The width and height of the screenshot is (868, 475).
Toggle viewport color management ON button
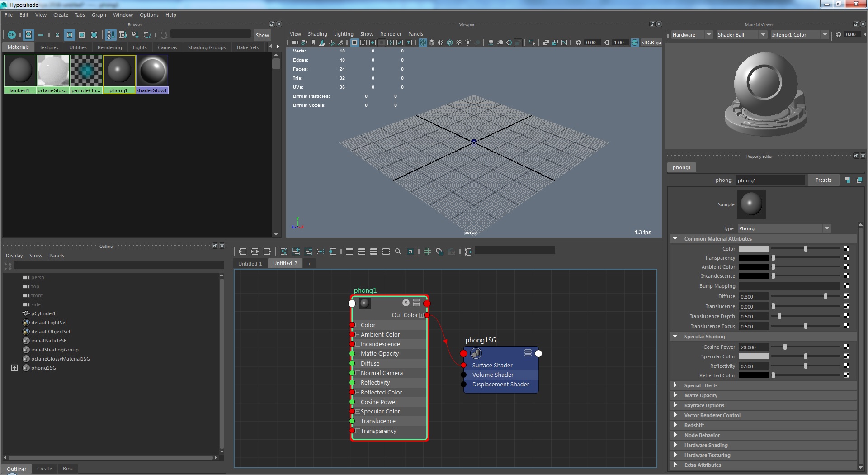tap(635, 43)
